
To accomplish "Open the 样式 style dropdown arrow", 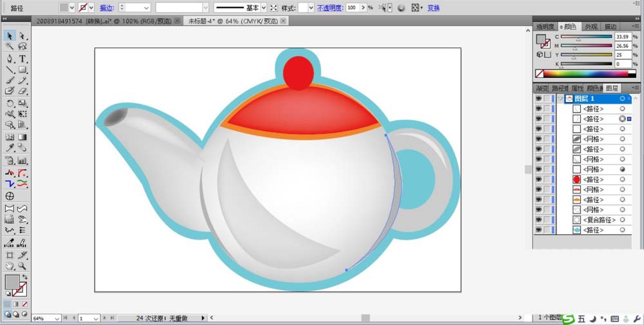I will 311,8.
